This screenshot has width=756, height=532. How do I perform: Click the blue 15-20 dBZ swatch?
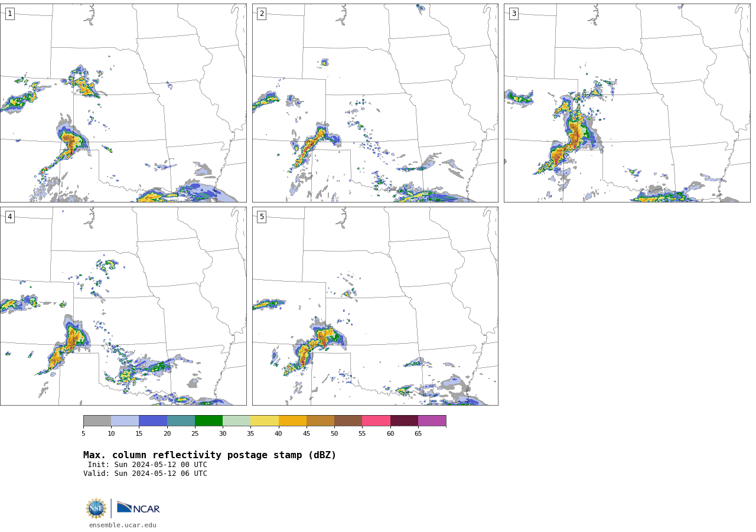[153, 421]
